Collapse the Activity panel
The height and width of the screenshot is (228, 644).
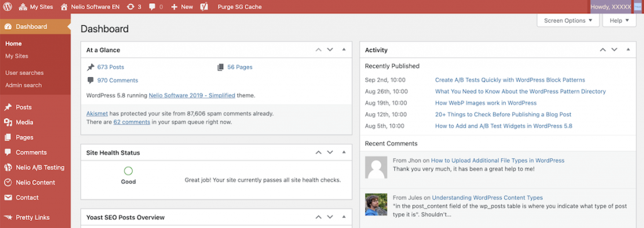(x=628, y=50)
